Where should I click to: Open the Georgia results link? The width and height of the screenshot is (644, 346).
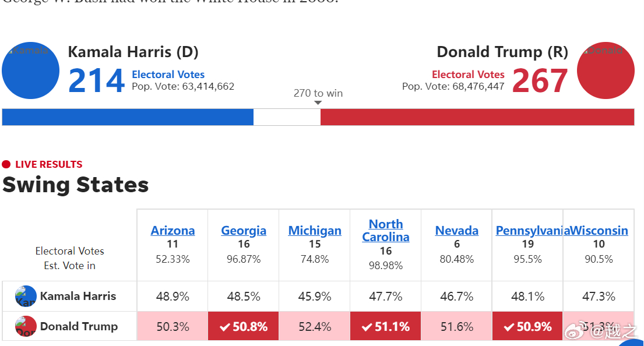coord(244,230)
